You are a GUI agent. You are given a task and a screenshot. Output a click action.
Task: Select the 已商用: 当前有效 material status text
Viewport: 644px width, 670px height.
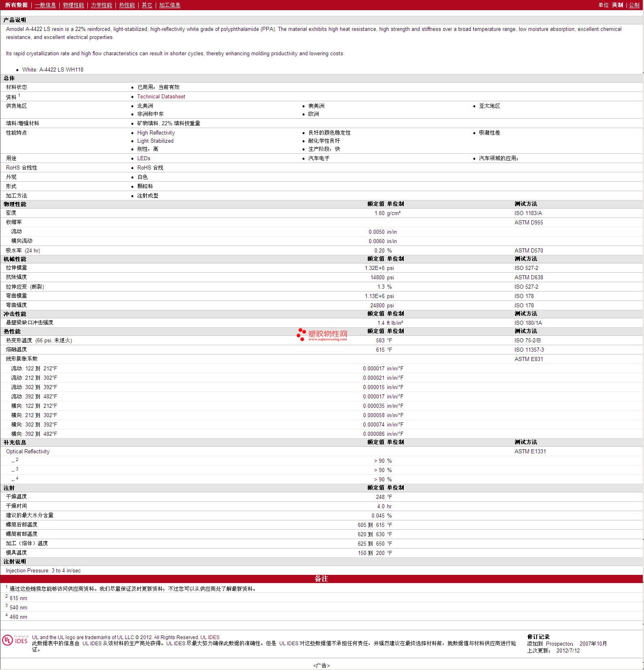click(158, 87)
